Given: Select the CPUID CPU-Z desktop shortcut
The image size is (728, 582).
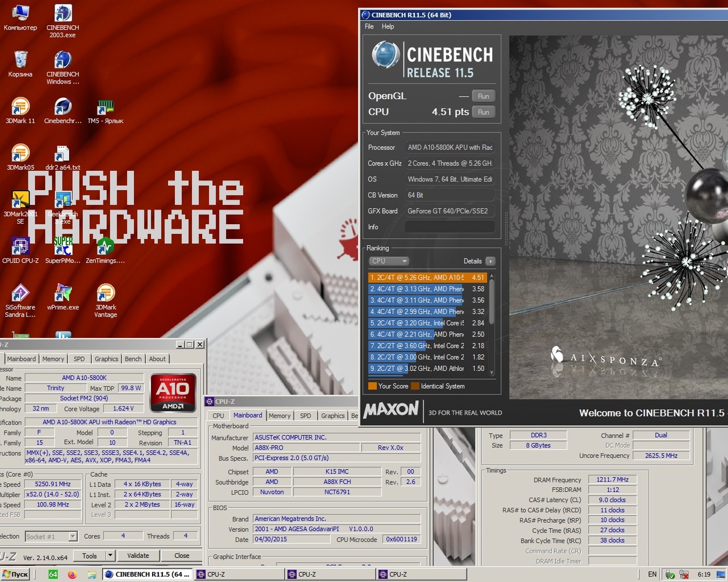Looking at the screenshot, I should [20, 251].
